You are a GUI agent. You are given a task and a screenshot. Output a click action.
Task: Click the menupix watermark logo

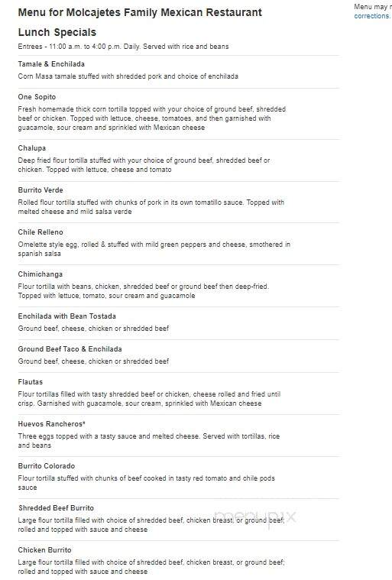pyautogui.click(x=255, y=518)
